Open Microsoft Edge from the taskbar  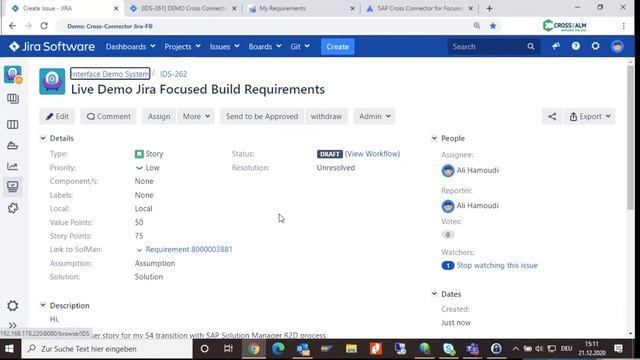click(x=278, y=349)
